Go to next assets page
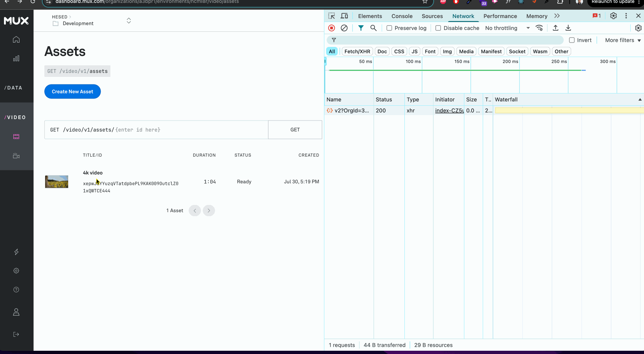The height and width of the screenshot is (354, 644). [x=209, y=211]
